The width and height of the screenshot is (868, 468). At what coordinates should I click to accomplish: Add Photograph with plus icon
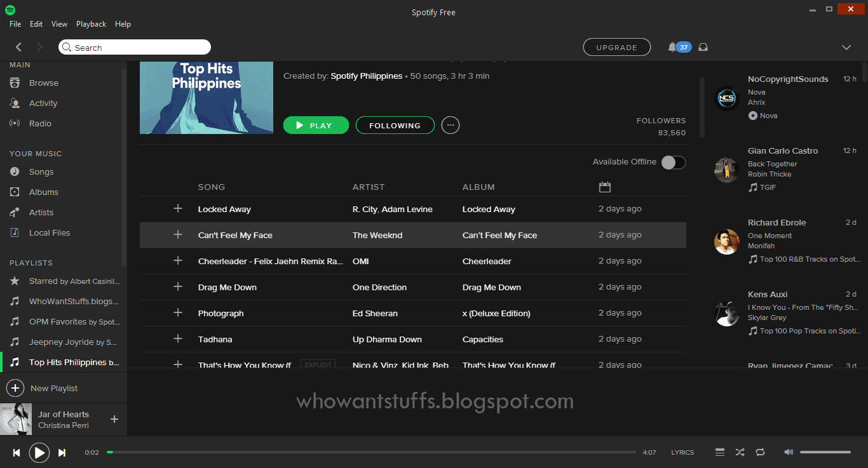(178, 313)
